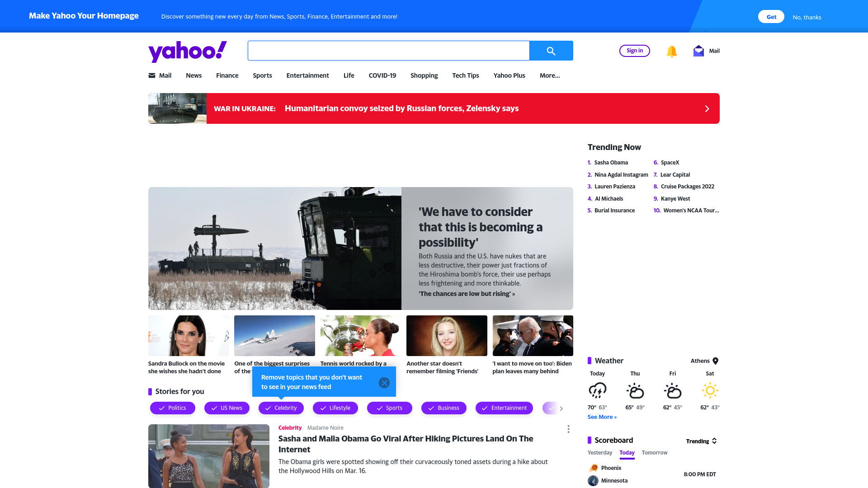The width and height of the screenshot is (868, 488).
Task: Click the magnifying glass search button
Action: [551, 51]
